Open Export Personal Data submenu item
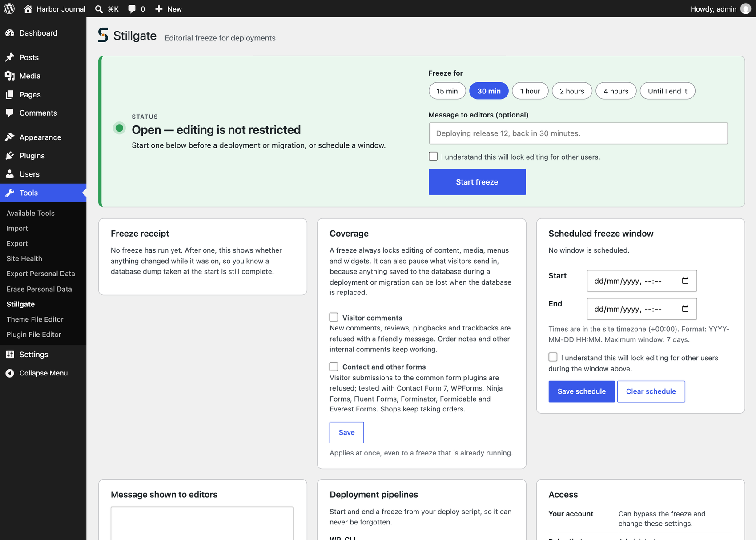Screen dimensions: 756x540 tap(41, 274)
